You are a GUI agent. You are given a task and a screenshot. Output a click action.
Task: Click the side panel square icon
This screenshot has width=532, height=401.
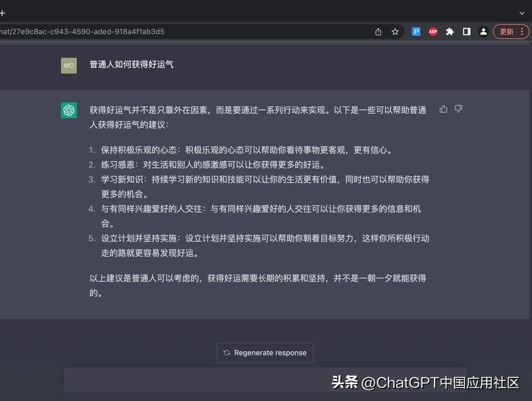(467, 32)
